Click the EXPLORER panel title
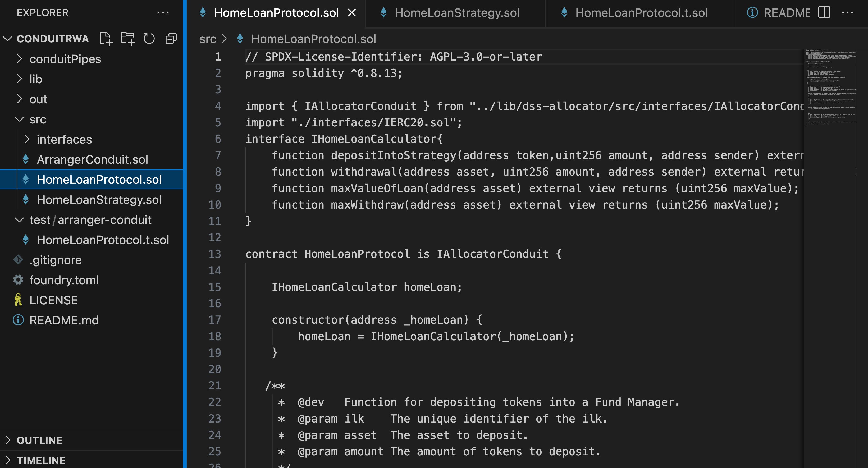 pos(43,13)
